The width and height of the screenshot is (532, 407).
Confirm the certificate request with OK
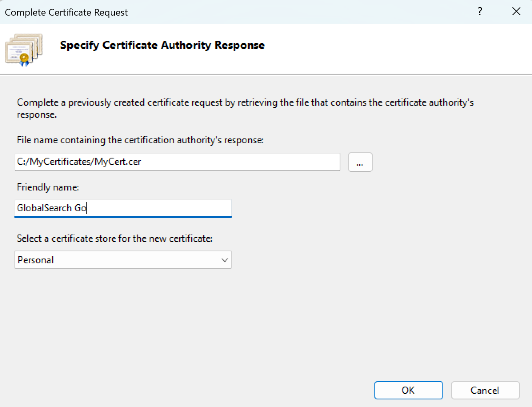[x=408, y=390]
